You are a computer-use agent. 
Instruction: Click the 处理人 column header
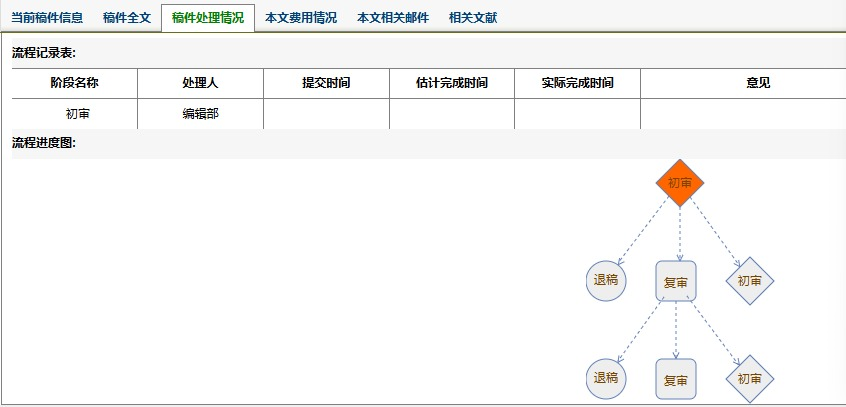pyautogui.click(x=200, y=83)
